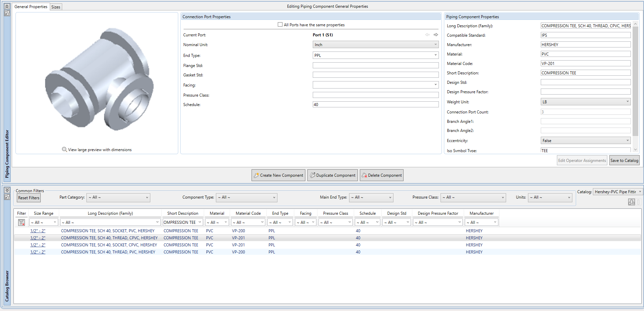
Task: Collapse the Catalog Browser panel
Action: coord(7,190)
